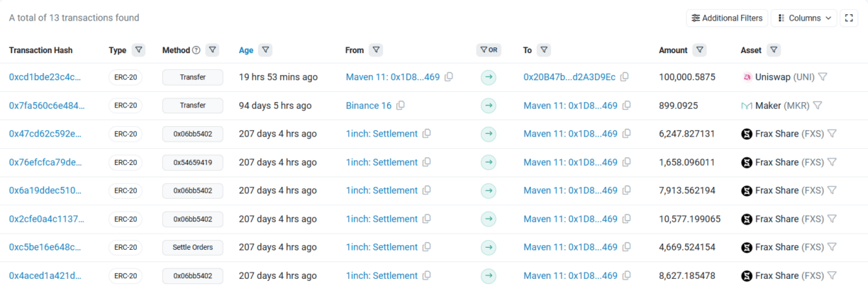
Task: Open the Type column filter
Action: tap(139, 50)
